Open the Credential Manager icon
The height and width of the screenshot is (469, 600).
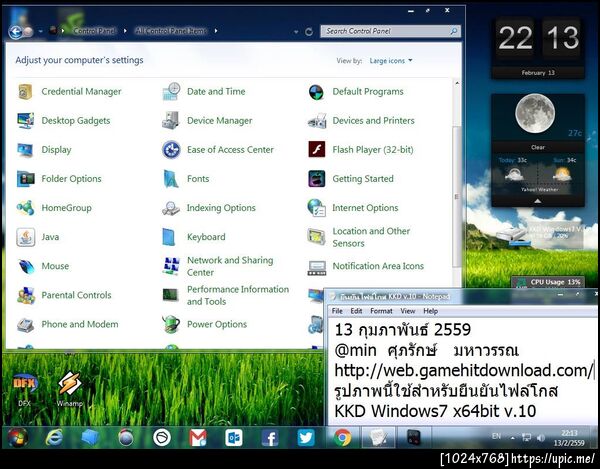(x=25, y=92)
